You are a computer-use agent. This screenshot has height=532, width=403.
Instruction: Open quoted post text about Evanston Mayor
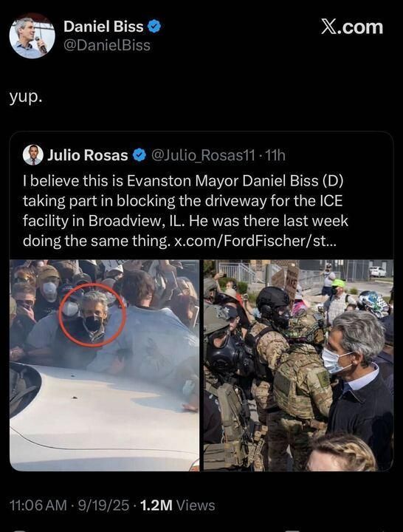[186, 211]
